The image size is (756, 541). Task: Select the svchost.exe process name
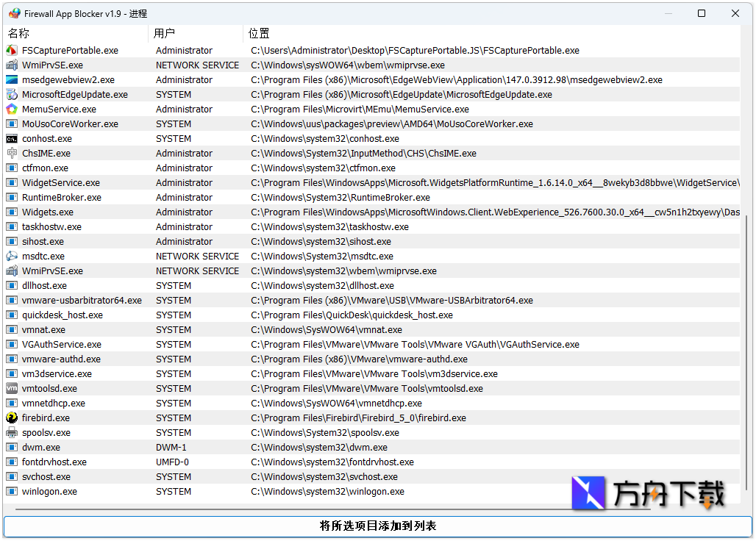(x=46, y=477)
